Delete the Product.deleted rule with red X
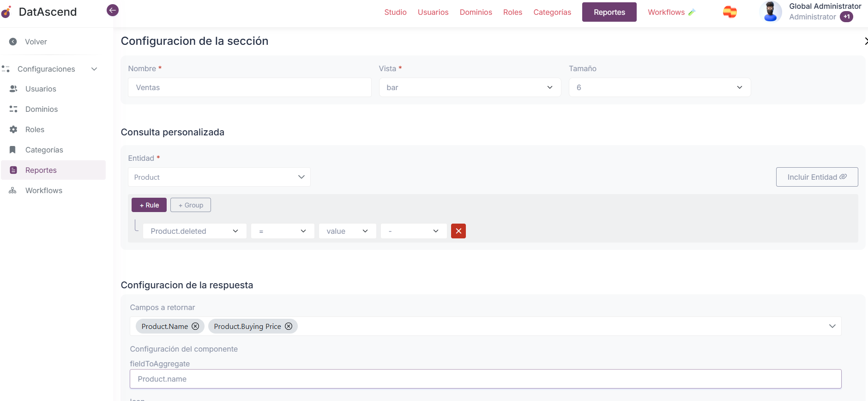The image size is (868, 401). tap(458, 231)
